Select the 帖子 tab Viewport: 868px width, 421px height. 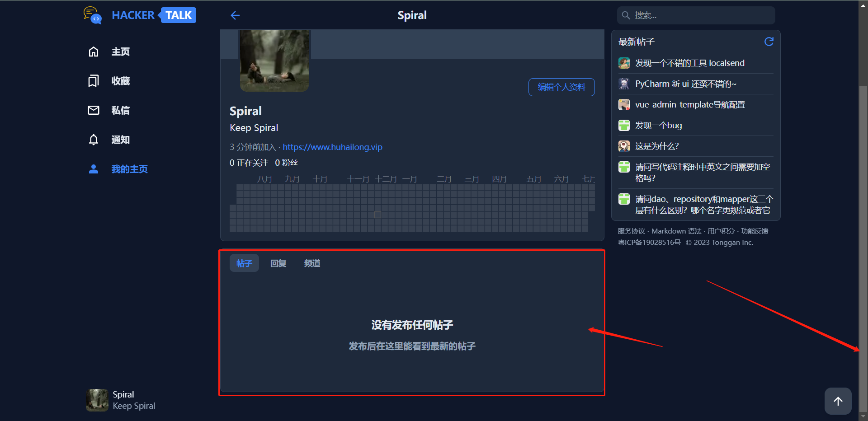(244, 263)
